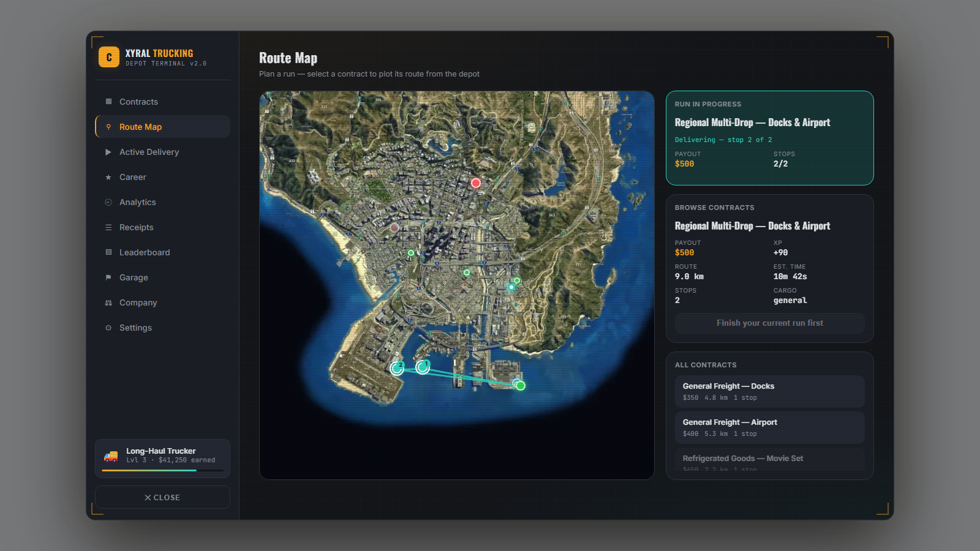The width and height of the screenshot is (980, 551).
Task: Click the truck icon in profile card
Action: (111, 456)
